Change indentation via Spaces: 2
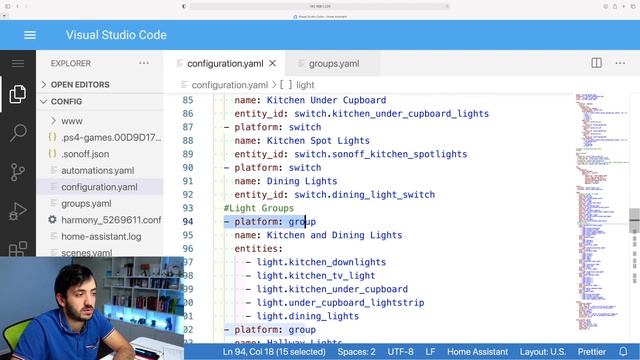 (356, 351)
